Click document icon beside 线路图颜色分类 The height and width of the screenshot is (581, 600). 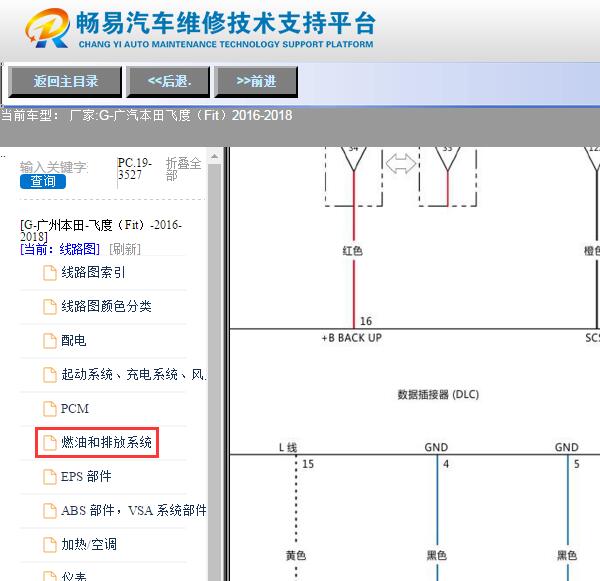[x=50, y=307]
